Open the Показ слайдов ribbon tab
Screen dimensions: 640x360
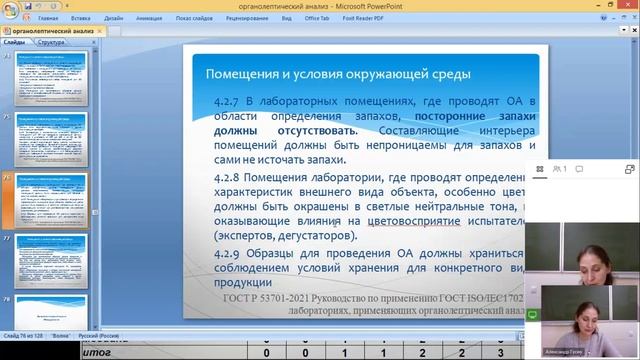[x=194, y=18]
